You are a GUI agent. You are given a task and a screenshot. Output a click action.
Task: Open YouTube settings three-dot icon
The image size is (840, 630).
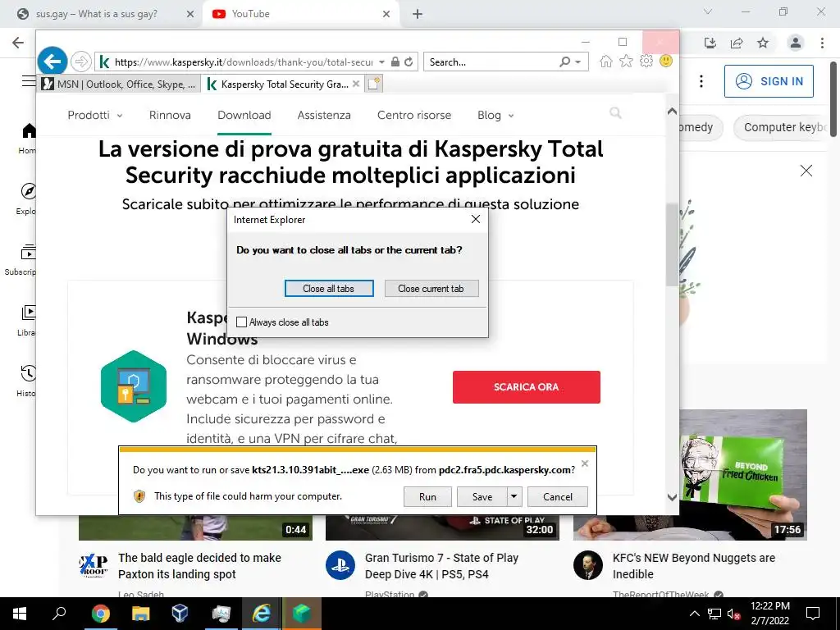click(701, 81)
